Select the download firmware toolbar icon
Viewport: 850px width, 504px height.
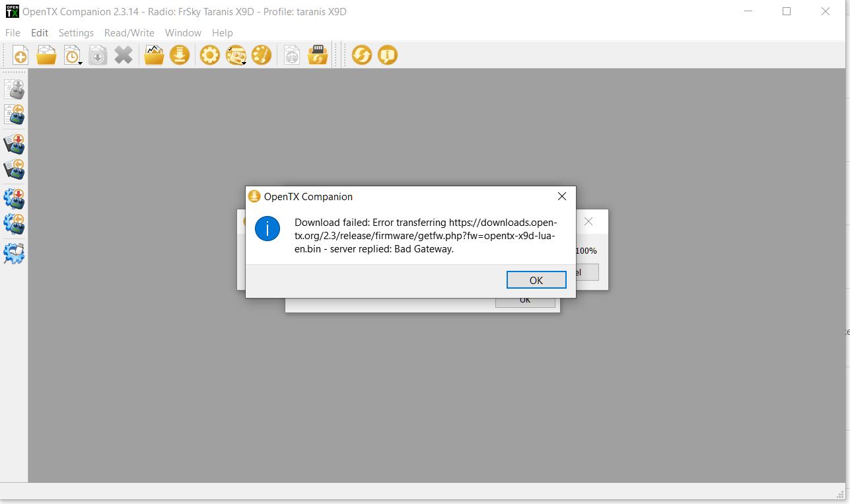coord(179,55)
